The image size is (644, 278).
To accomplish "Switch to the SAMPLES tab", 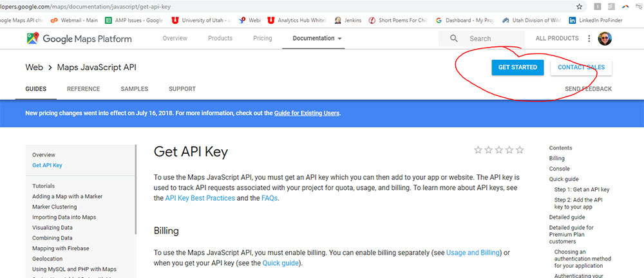I will (x=135, y=89).
